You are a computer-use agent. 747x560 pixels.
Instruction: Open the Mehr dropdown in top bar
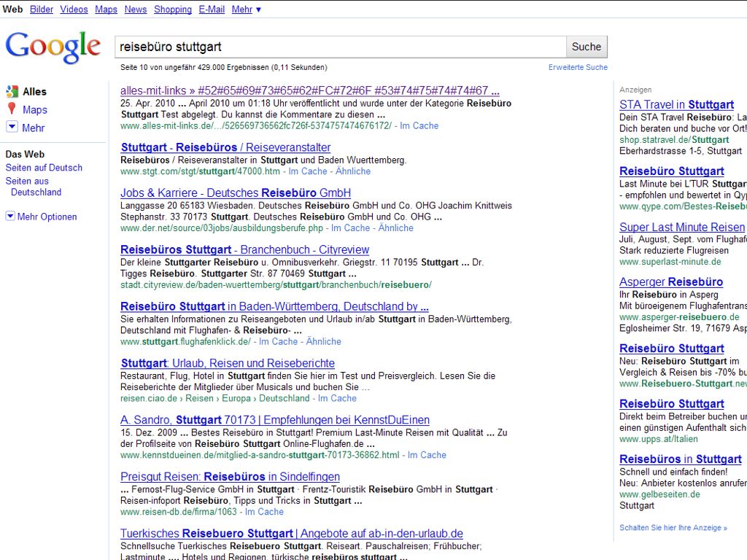click(x=246, y=9)
